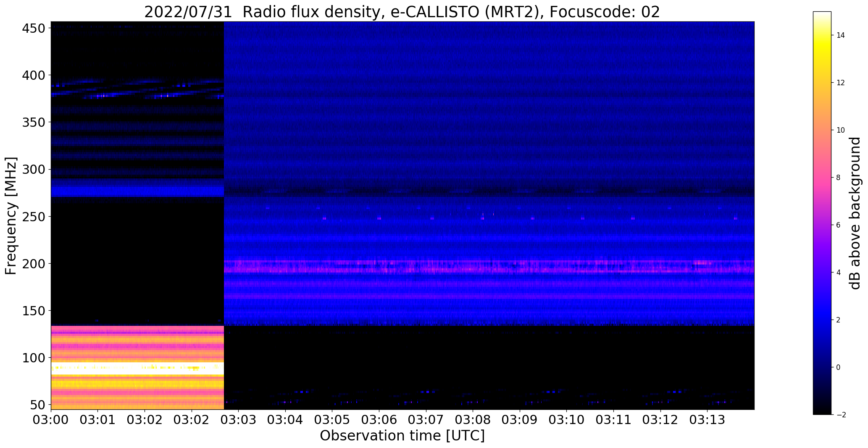Click the 'Frequency [MHz]' y-axis label
868x448 pixels.
click(11, 216)
